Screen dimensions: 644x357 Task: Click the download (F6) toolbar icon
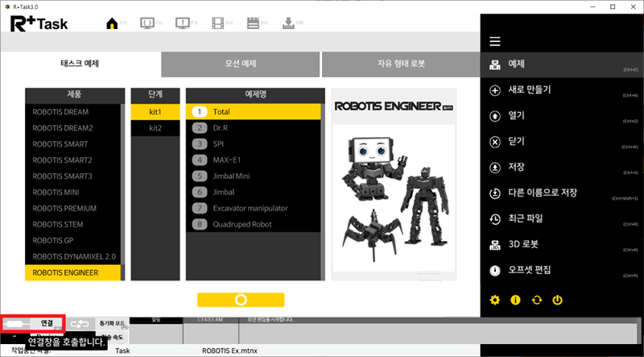[x=289, y=23]
